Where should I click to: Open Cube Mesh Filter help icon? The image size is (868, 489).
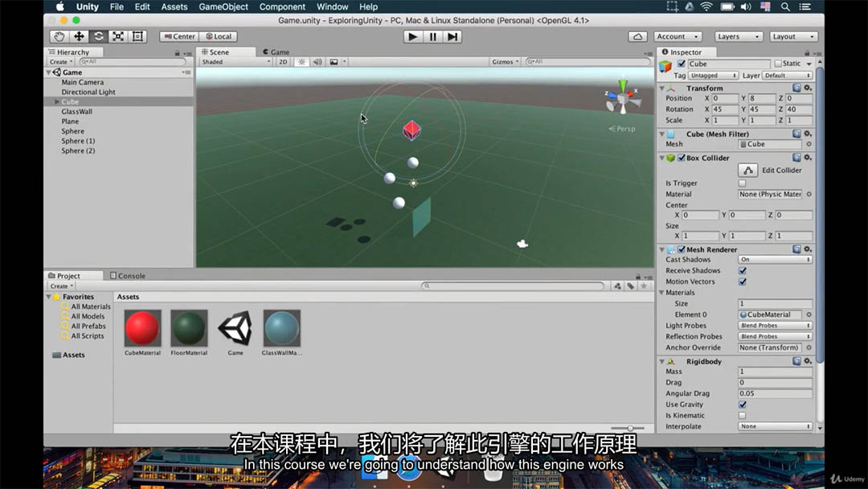click(x=796, y=134)
